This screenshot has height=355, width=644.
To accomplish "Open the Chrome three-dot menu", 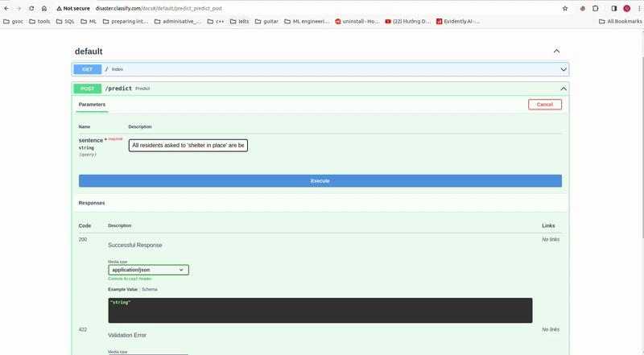I will (639, 8).
